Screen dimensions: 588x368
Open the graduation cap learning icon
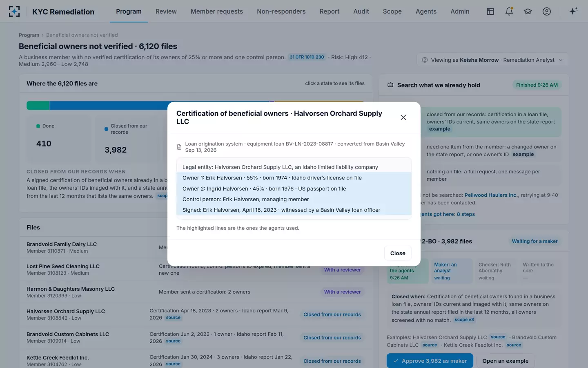click(528, 11)
